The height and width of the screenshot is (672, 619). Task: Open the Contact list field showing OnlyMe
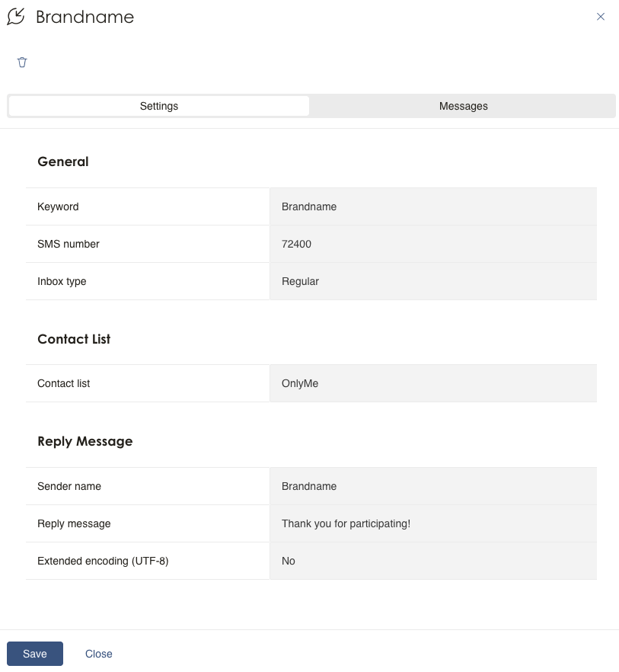click(x=432, y=383)
